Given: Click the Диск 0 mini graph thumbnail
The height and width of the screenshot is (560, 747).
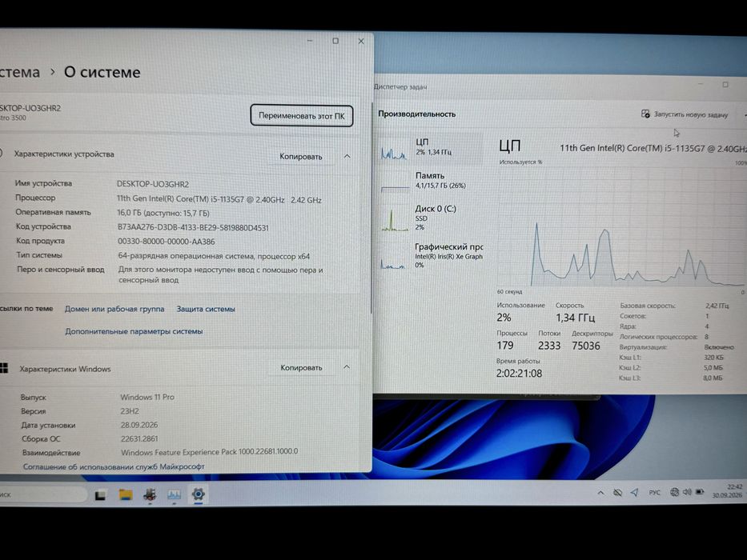Looking at the screenshot, I should tap(395, 220).
